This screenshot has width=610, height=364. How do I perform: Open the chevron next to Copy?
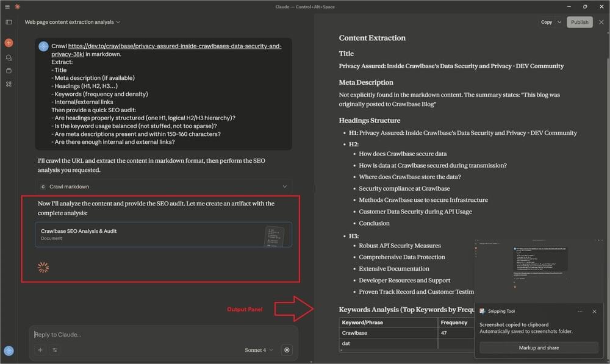pyautogui.click(x=558, y=21)
